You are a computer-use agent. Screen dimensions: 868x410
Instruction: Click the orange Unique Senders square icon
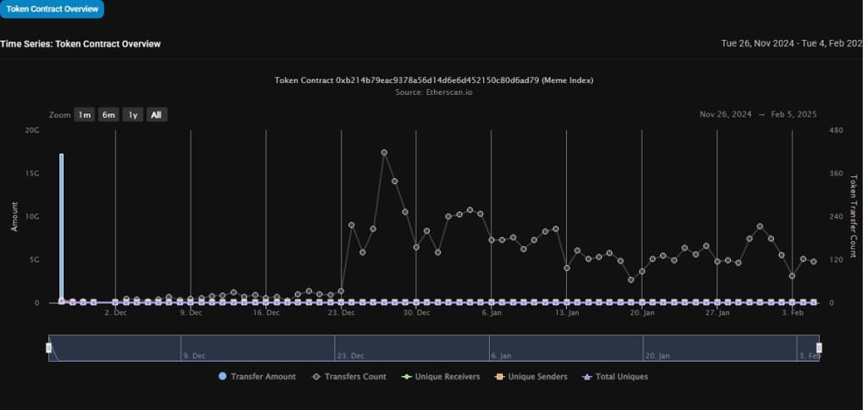tap(500, 376)
